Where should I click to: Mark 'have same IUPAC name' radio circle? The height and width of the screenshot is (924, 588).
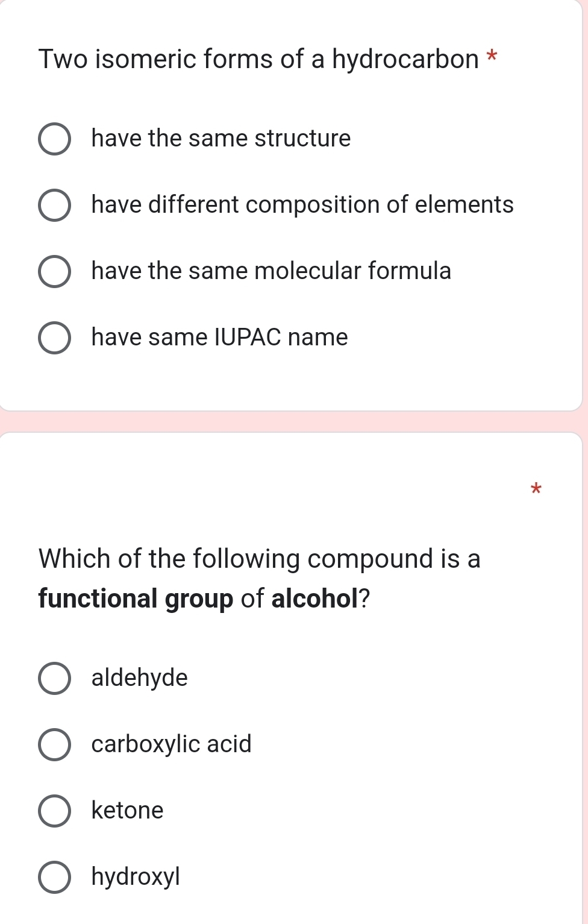coord(54,338)
